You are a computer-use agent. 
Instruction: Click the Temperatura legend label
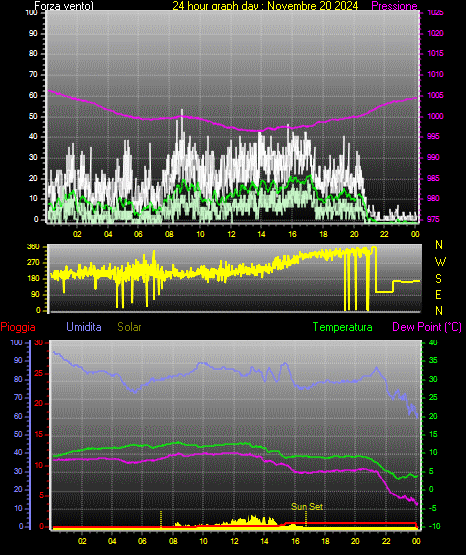point(343,327)
